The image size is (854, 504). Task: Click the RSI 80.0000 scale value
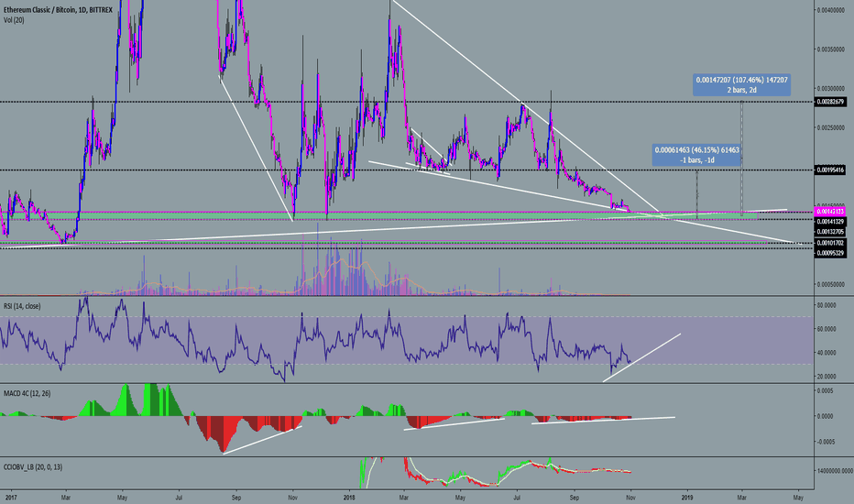pyautogui.click(x=827, y=305)
